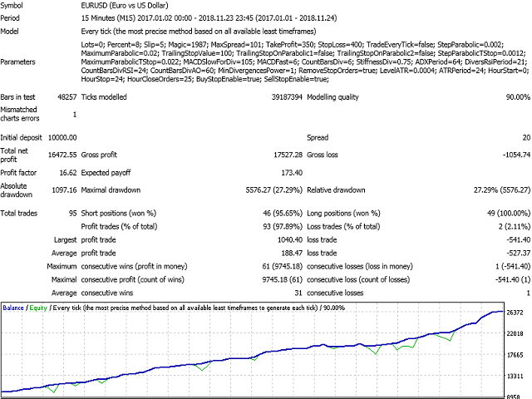The width and height of the screenshot is (532, 399).
Task: Click the Expected payoff label
Action: tap(106, 173)
